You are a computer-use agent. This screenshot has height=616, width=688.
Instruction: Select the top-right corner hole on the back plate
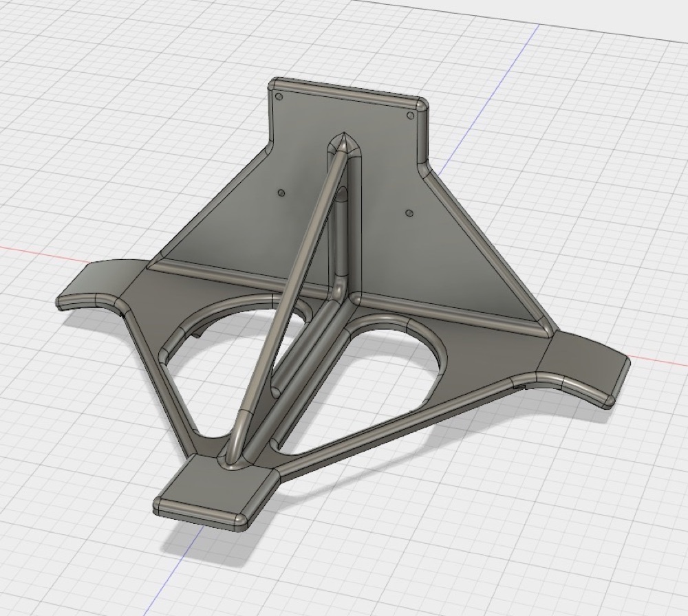411,115
